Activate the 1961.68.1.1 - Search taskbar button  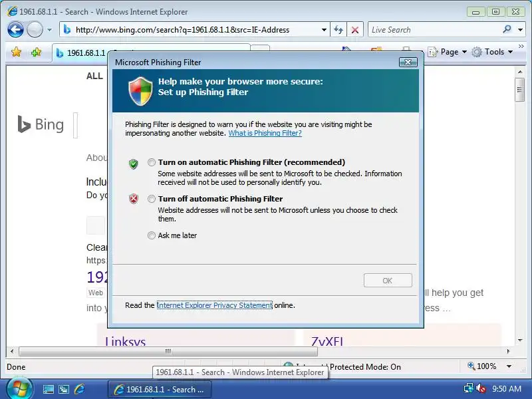tap(160, 390)
